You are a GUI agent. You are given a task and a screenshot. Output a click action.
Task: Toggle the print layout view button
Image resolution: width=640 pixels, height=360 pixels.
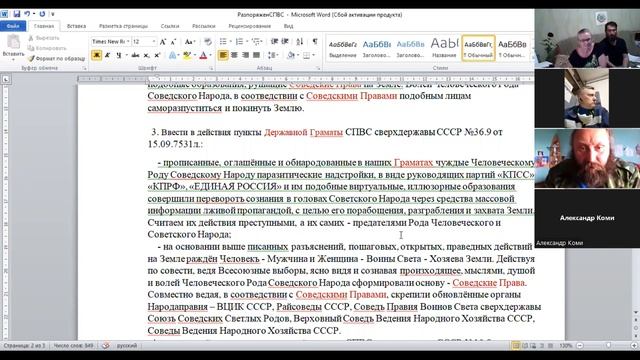tap(516, 346)
